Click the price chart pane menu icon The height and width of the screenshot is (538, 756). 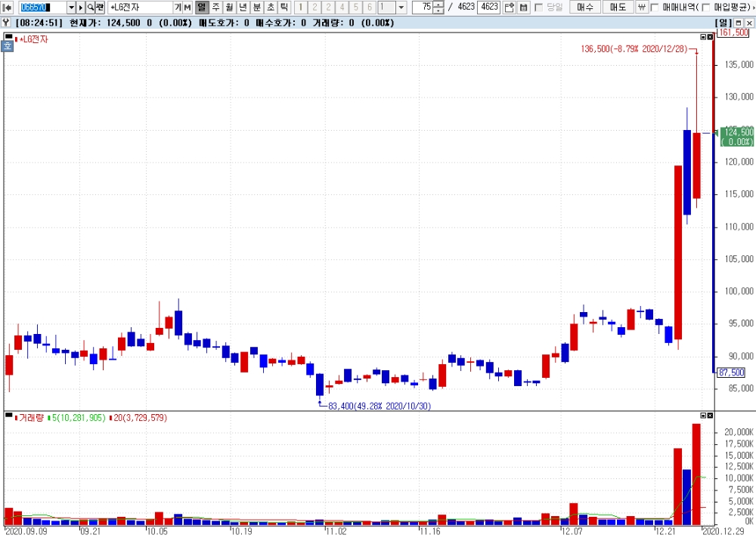click(x=8, y=36)
